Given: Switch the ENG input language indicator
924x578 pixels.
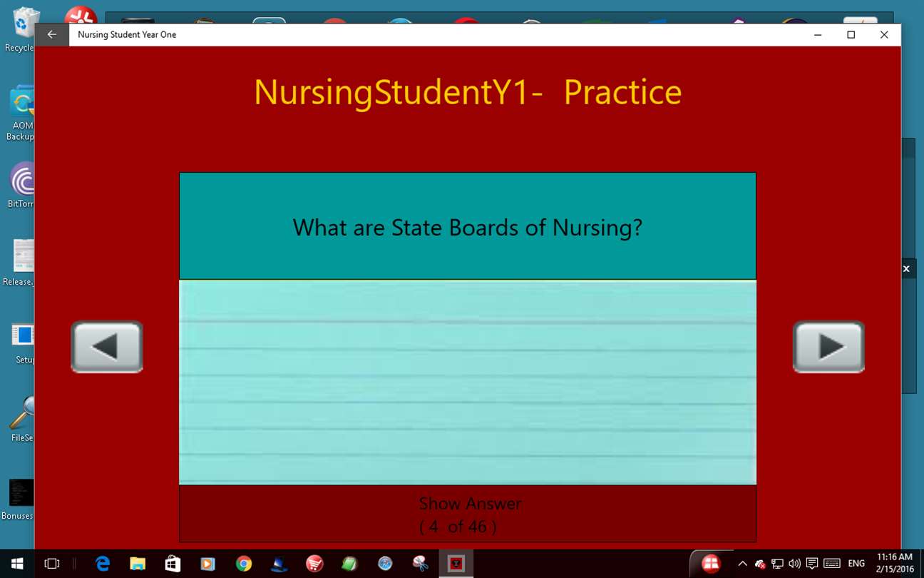Looking at the screenshot, I should pyautogui.click(x=856, y=564).
